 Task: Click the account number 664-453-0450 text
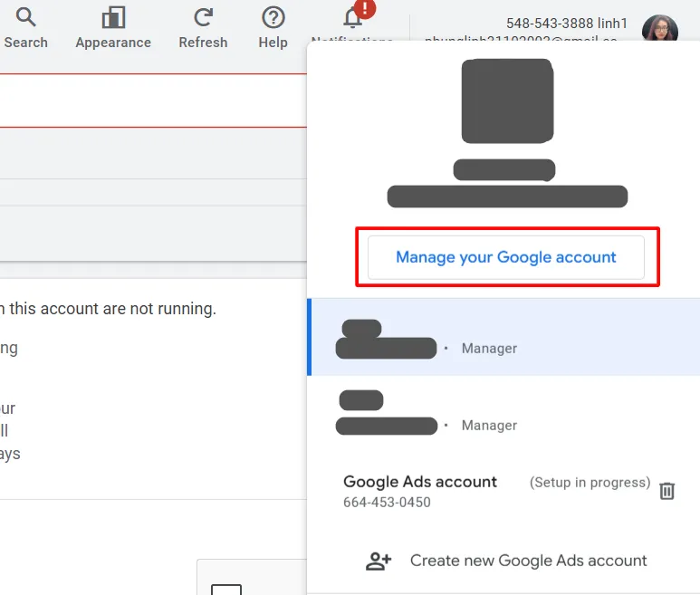click(387, 502)
